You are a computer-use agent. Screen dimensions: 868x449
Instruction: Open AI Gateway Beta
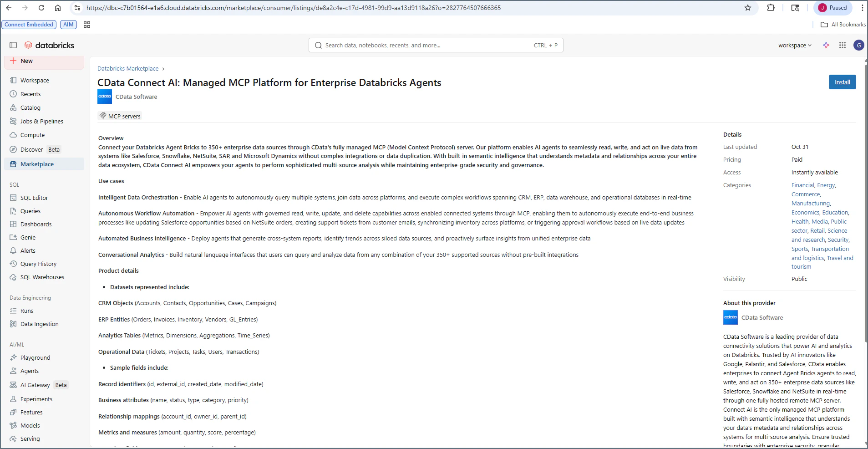(x=44, y=385)
